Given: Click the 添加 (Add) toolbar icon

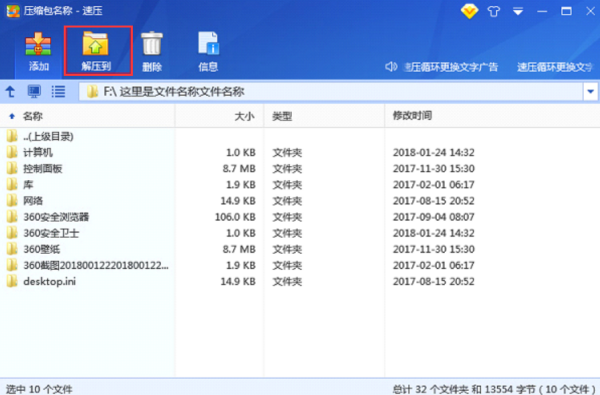Looking at the screenshot, I should [38, 52].
